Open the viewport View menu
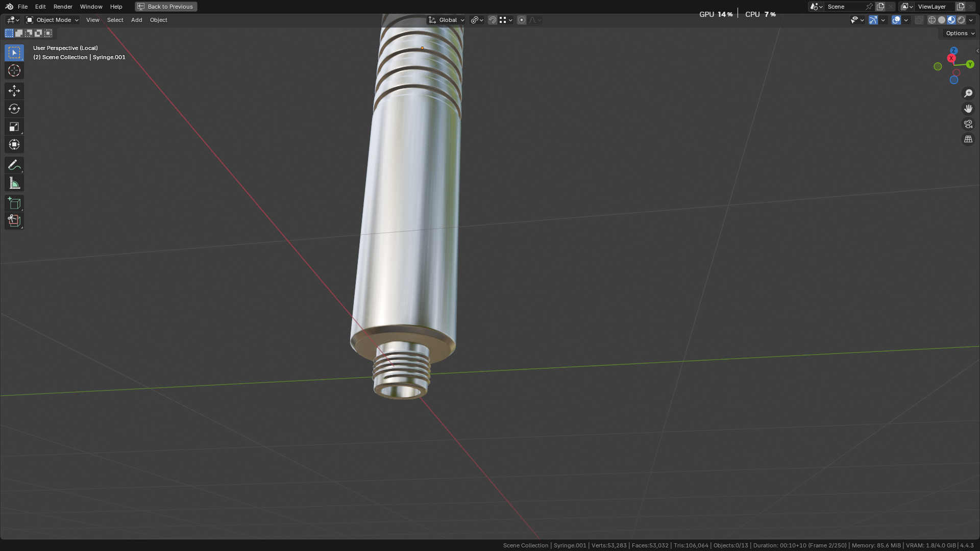This screenshot has height=551, width=980. tap(92, 20)
